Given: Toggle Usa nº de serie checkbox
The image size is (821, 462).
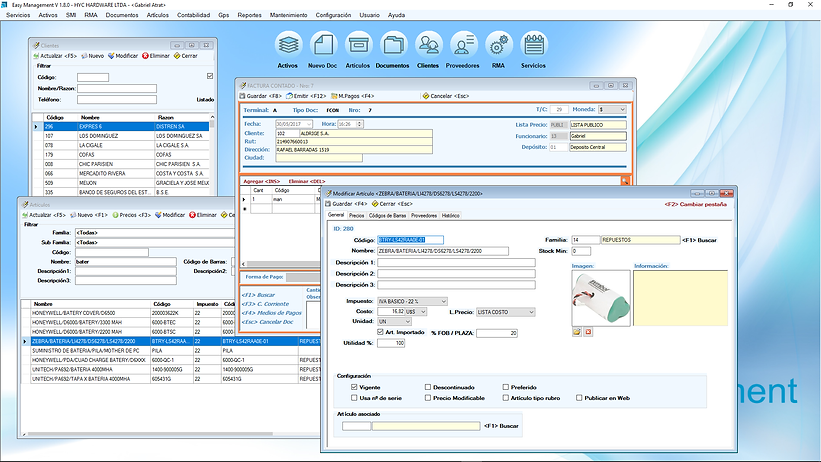Looking at the screenshot, I should [354, 398].
